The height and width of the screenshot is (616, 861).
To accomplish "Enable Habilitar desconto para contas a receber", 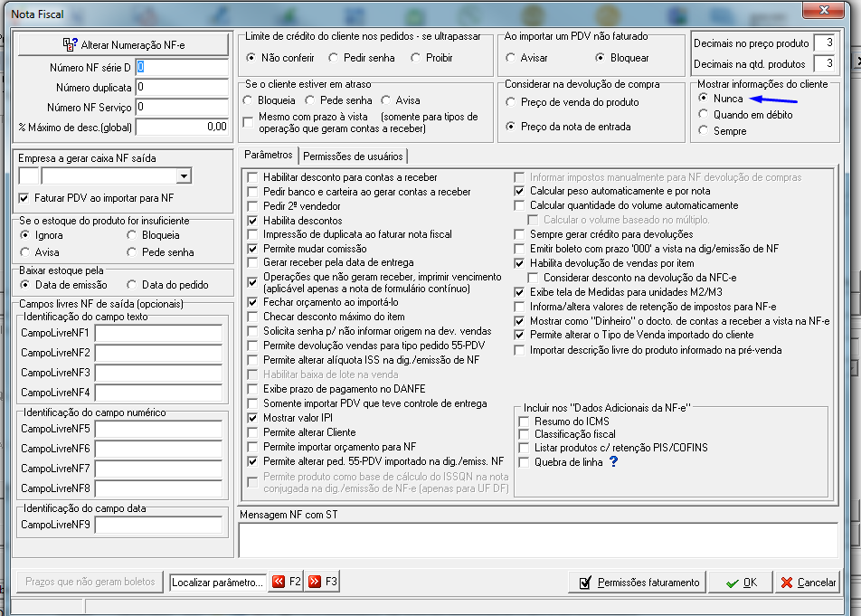I will (252, 177).
